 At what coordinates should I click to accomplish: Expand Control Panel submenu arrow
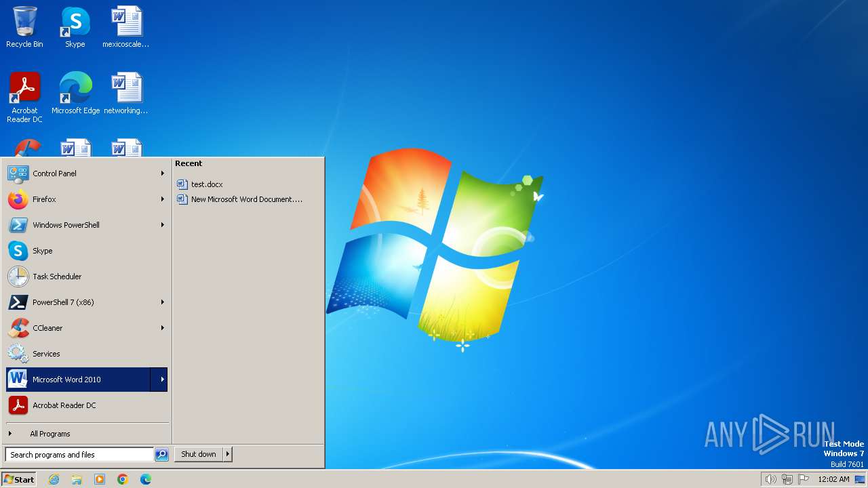click(163, 174)
